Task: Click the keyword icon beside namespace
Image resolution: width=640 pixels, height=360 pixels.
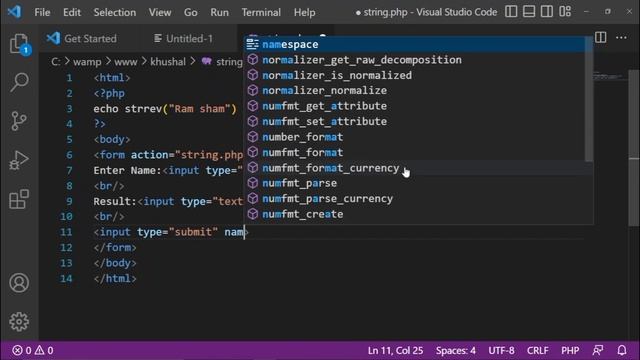Action: [252, 44]
